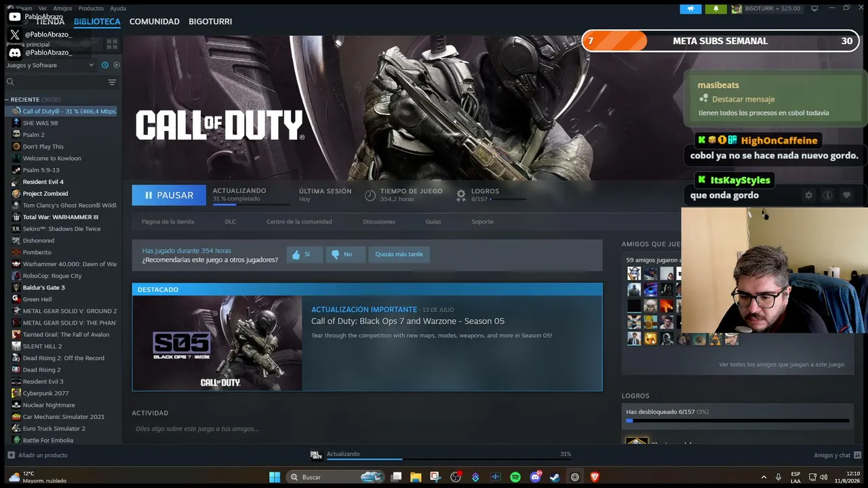Open the Productos menu

tap(91, 8)
